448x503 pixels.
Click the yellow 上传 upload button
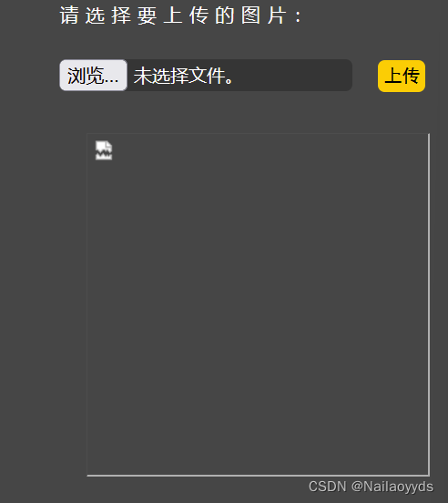coord(402,76)
